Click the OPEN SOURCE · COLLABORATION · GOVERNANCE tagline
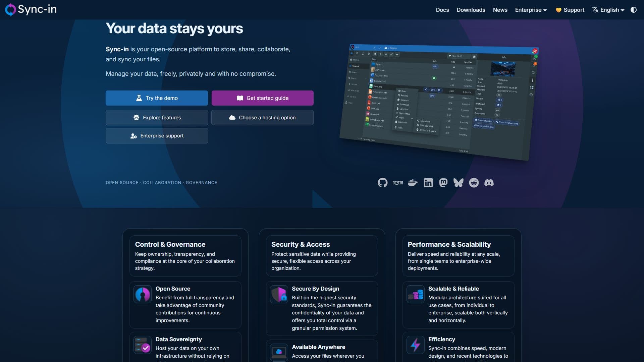The width and height of the screenshot is (644, 362). [x=161, y=183]
